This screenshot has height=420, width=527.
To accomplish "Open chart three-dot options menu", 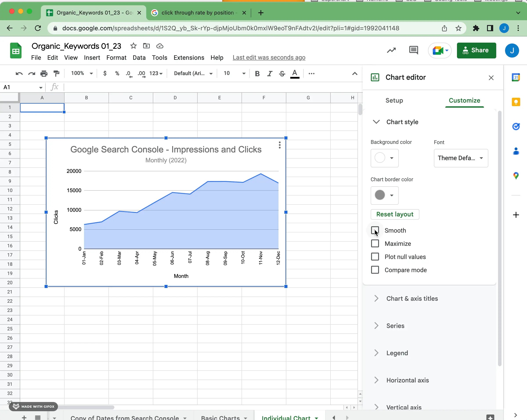I will (280, 145).
